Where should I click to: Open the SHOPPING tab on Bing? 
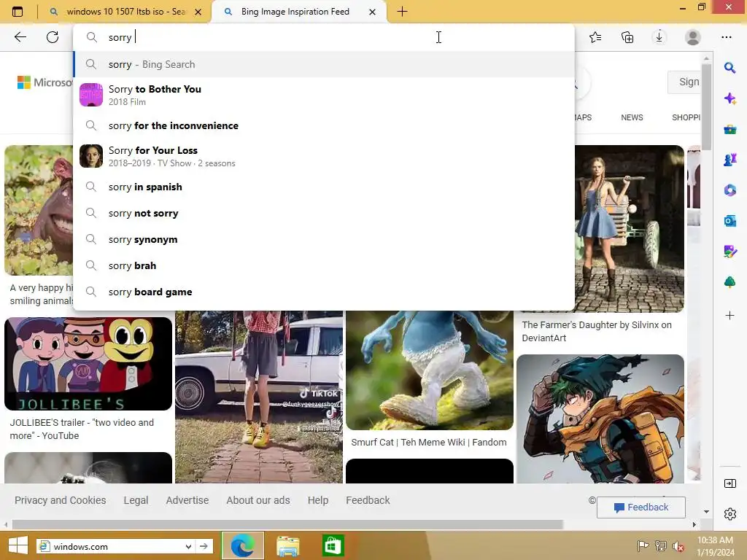[686, 117]
